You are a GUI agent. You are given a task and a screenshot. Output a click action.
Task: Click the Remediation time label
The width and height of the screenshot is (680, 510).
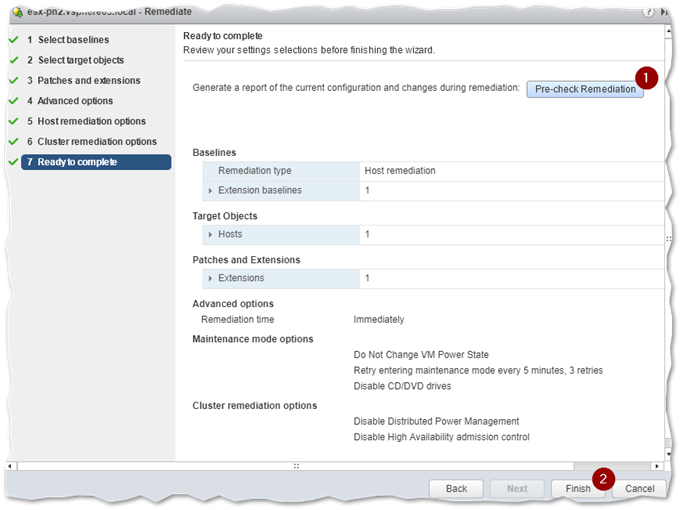click(x=237, y=320)
